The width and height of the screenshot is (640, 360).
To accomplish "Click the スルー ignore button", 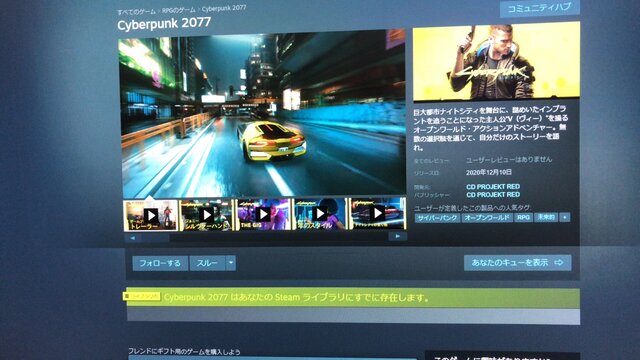I will (x=207, y=263).
